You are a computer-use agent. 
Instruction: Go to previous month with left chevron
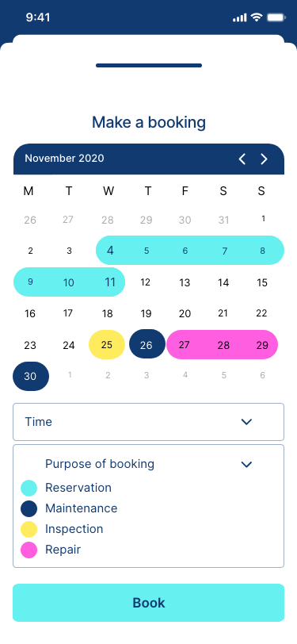coord(242,159)
